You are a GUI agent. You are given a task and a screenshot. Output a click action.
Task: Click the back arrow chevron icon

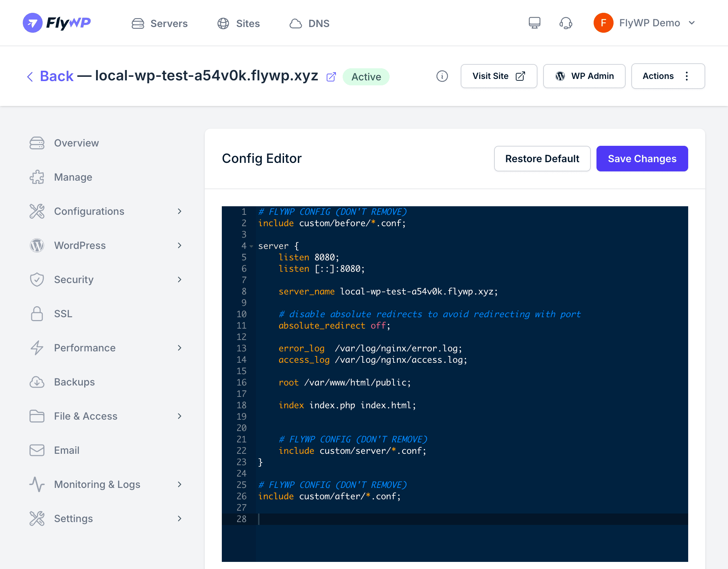(x=30, y=76)
